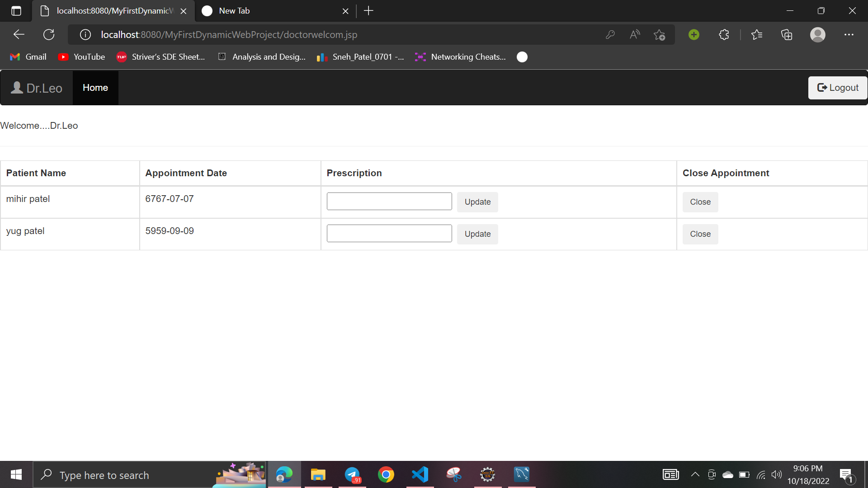Add this page to favorites
Viewport: 868px width, 488px height.
pos(660,34)
